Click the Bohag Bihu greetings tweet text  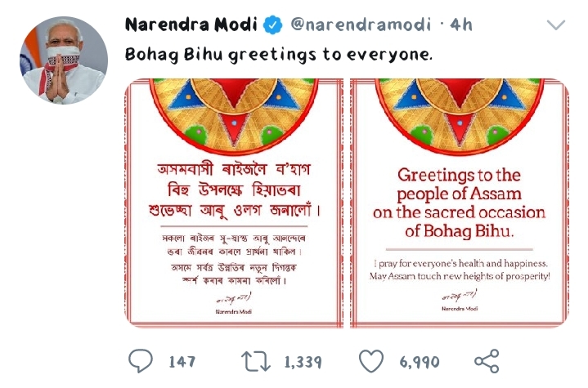pyautogui.click(x=279, y=55)
